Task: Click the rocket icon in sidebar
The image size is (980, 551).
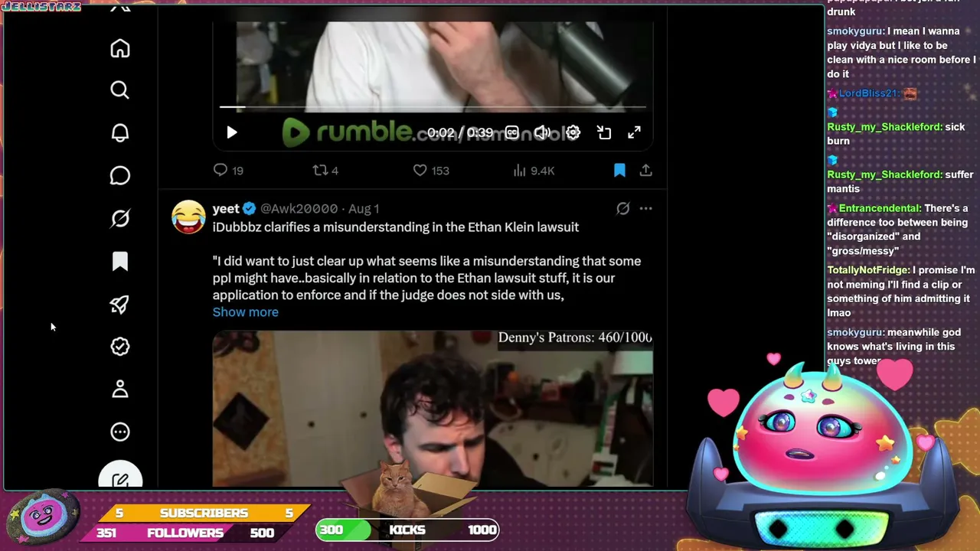Action: 120,304
